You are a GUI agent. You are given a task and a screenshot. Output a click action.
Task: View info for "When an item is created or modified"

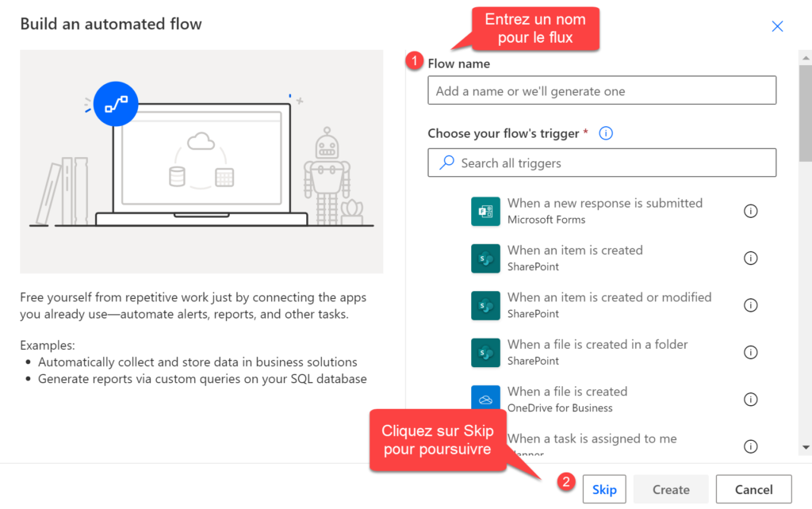coord(750,305)
